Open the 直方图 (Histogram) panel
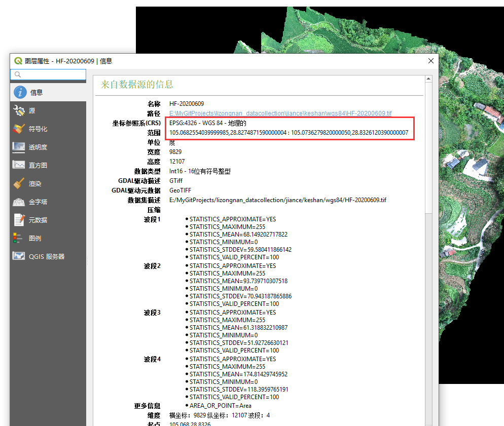The image size is (504, 426). [x=19, y=165]
